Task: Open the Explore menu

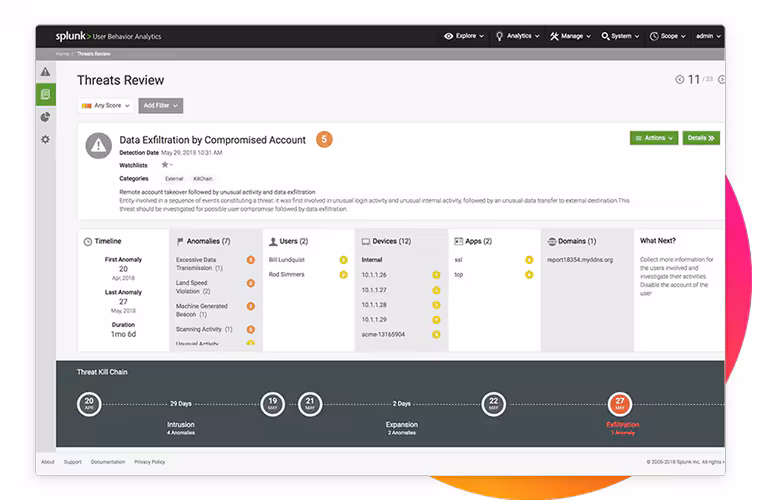Action: (x=464, y=36)
